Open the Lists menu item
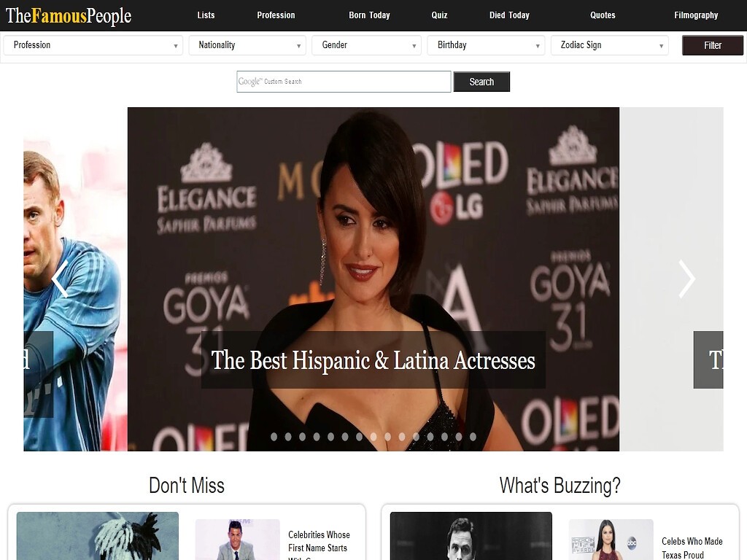This screenshot has height=560, width=747. [x=206, y=15]
